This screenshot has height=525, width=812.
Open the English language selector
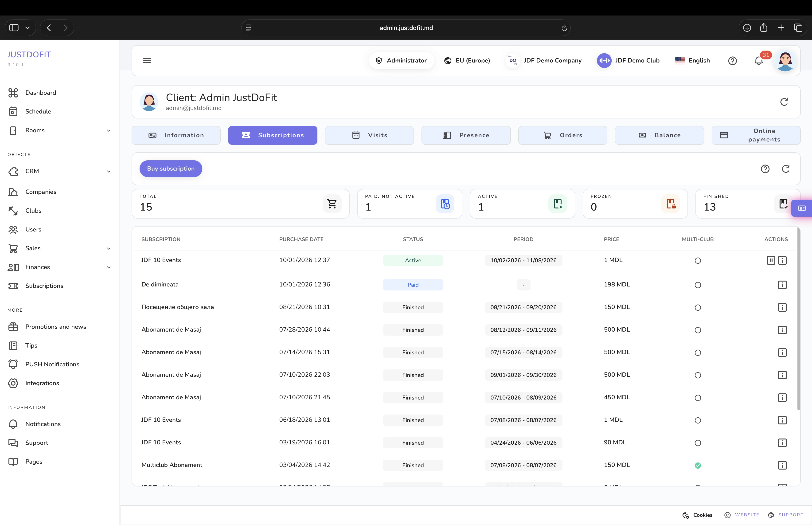coord(692,60)
